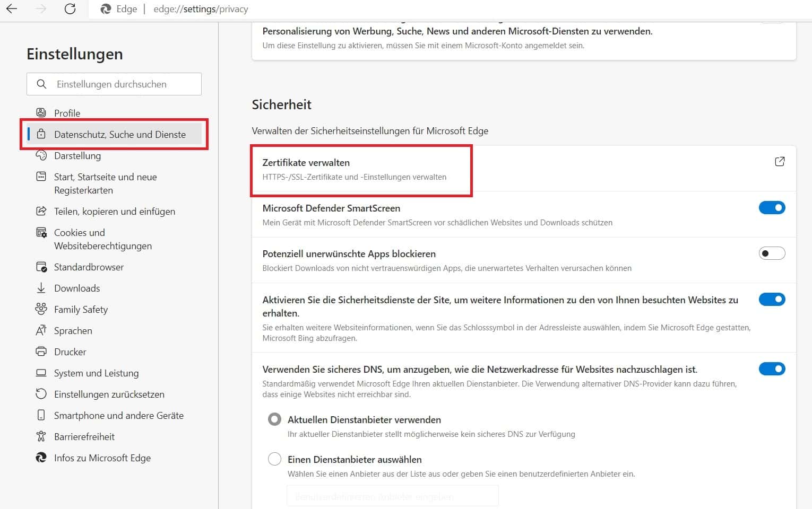
Task: Click the Einstellungen durchsuchen search field
Action: [122, 84]
